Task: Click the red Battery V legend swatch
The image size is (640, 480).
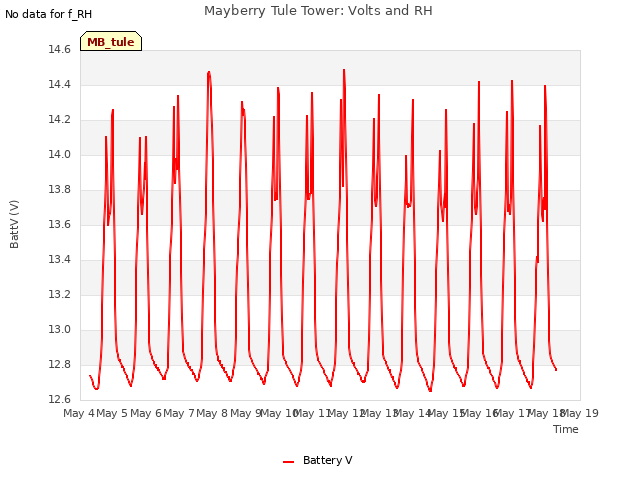Action: click(288, 462)
